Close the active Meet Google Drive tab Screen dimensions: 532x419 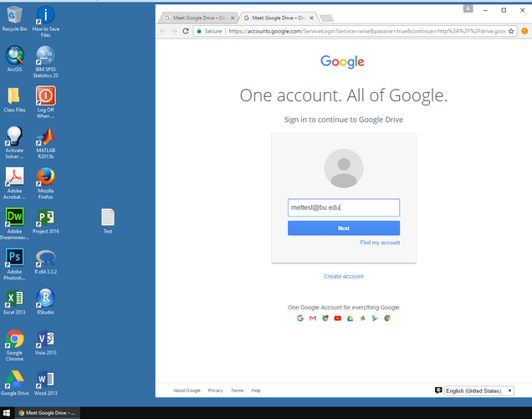point(311,18)
